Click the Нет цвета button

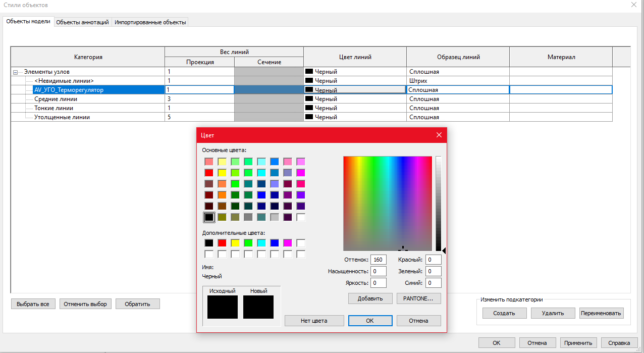[x=314, y=321]
